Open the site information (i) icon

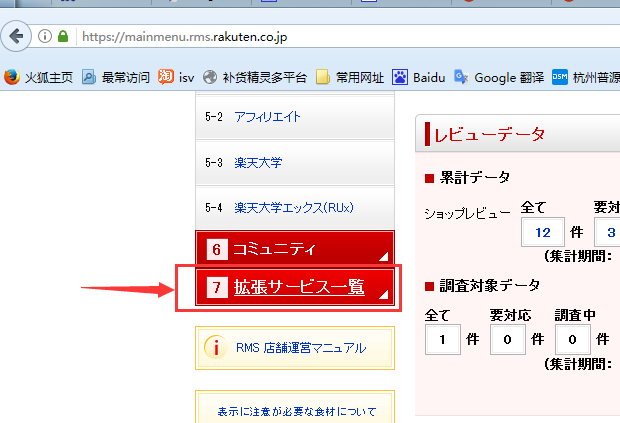45,36
